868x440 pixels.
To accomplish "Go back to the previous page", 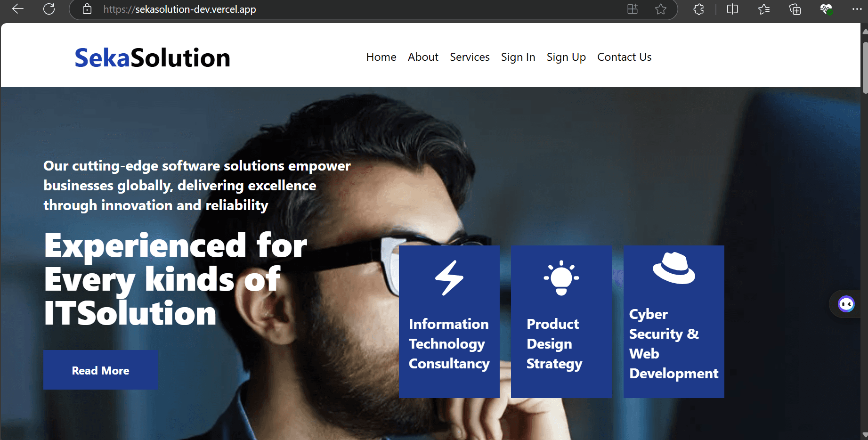I will (17, 9).
